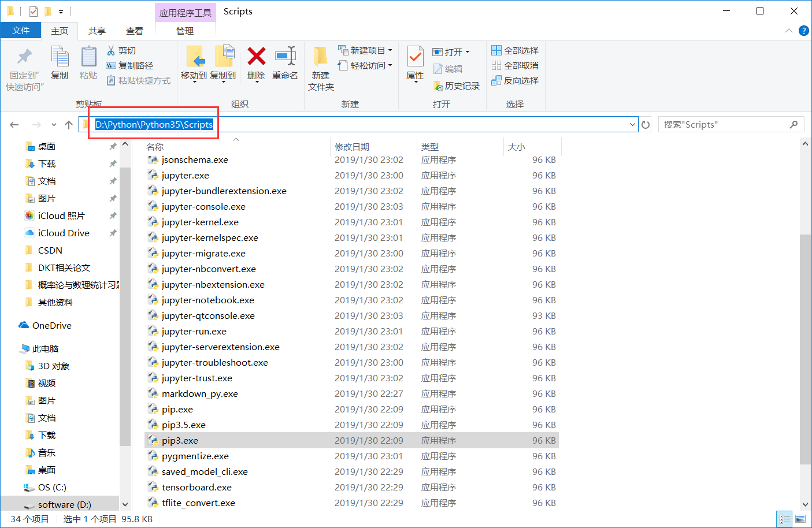Image resolution: width=812 pixels, height=528 pixels.
Task: Click Copy path (复制路径)
Action: [129, 66]
